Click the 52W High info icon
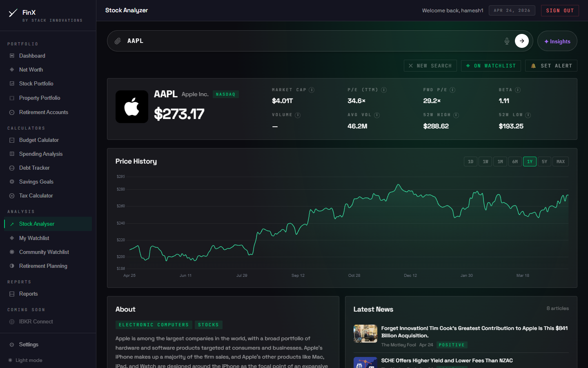Image resolution: width=588 pixels, height=368 pixels. (x=456, y=115)
